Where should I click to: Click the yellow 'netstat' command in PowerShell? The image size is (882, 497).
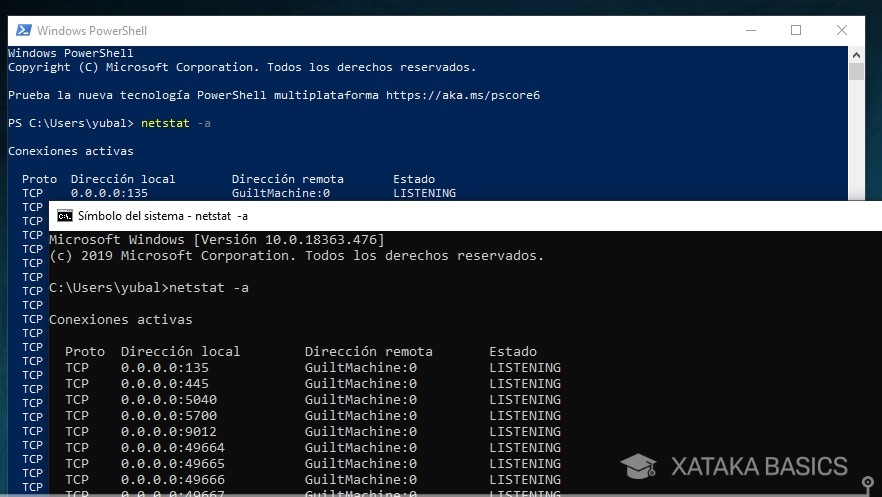pos(165,123)
